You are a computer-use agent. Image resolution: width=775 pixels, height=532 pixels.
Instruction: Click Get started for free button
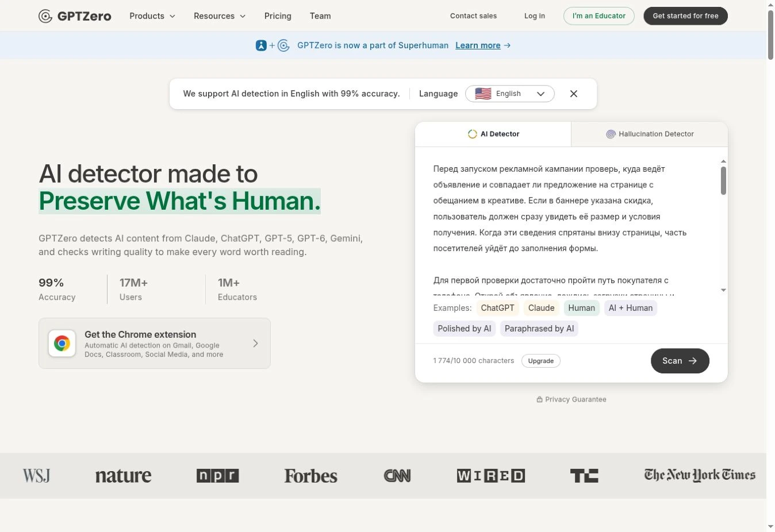coord(686,16)
